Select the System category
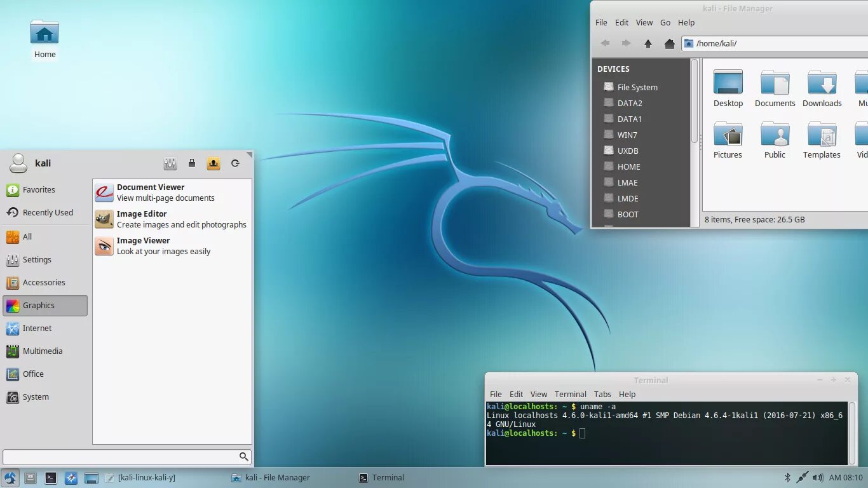 [x=45, y=396]
